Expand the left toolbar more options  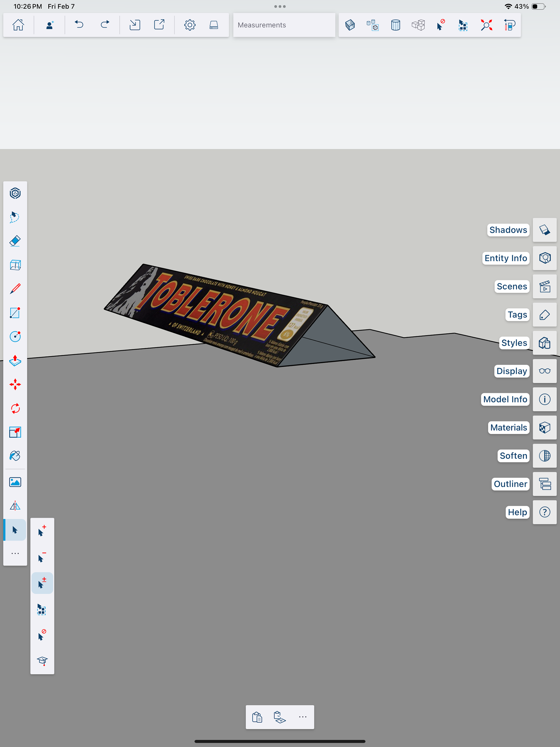point(15,554)
